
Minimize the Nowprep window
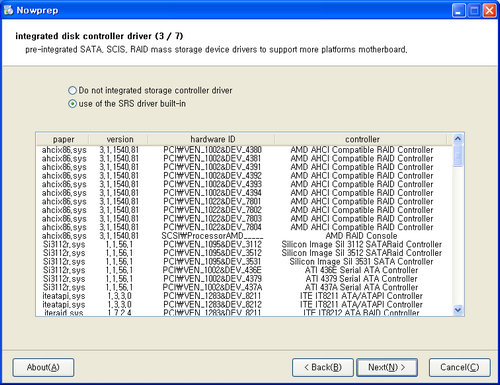[x=459, y=11]
